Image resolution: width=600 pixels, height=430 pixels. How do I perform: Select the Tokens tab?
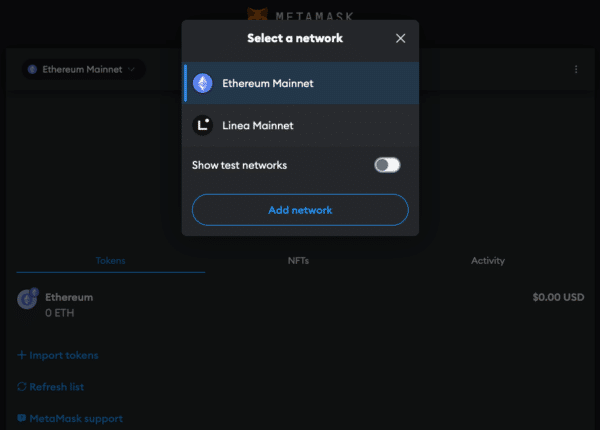coord(110,261)
